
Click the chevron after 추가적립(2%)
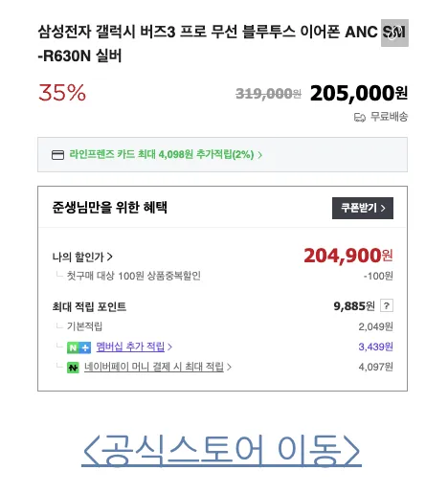(x=260, y=155)
